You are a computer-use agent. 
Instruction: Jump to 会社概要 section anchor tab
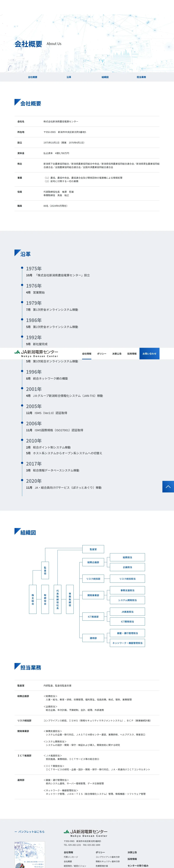pos(33,77)
